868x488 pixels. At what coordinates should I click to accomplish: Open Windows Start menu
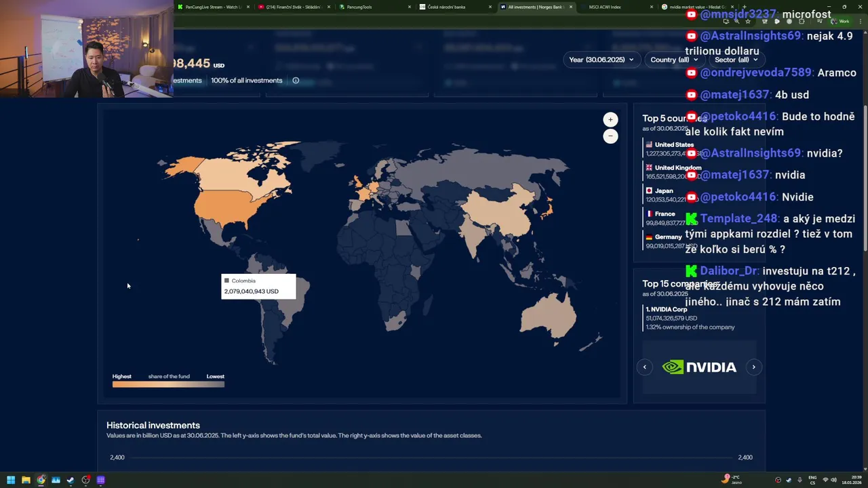(x=11, y=480)
